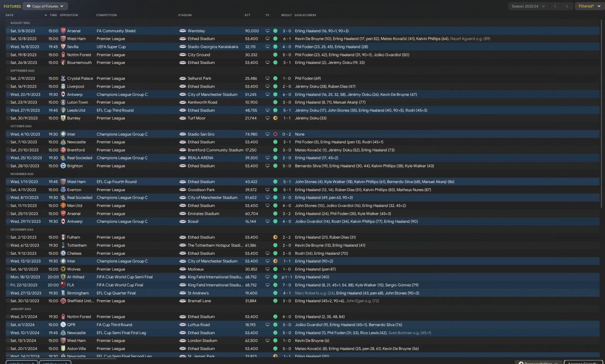Click the FA Cup Third Round competition text
Viewport: 605px width, 364px height.
tap(114, 325)
